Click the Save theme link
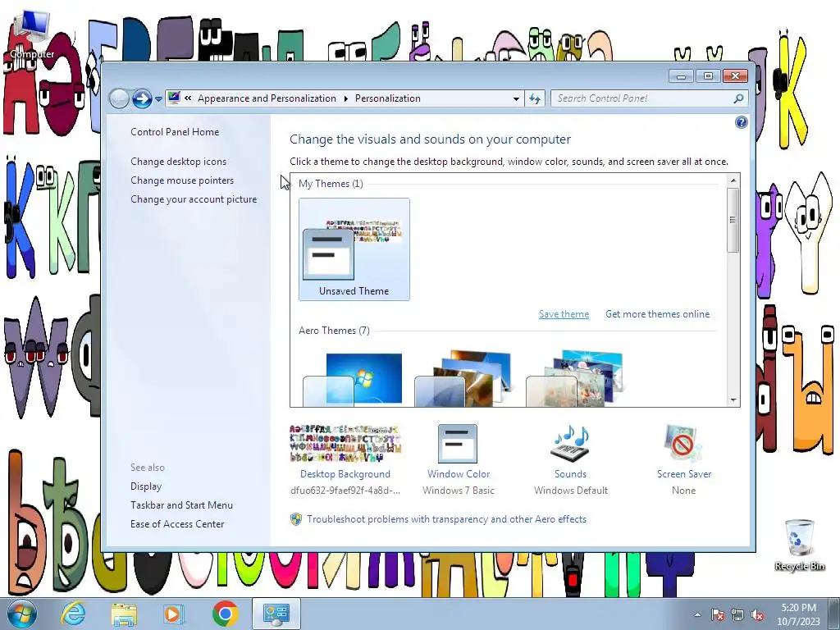Image resolution: width=840 pixels, height=630 pixels. click(x=564, y=314)
